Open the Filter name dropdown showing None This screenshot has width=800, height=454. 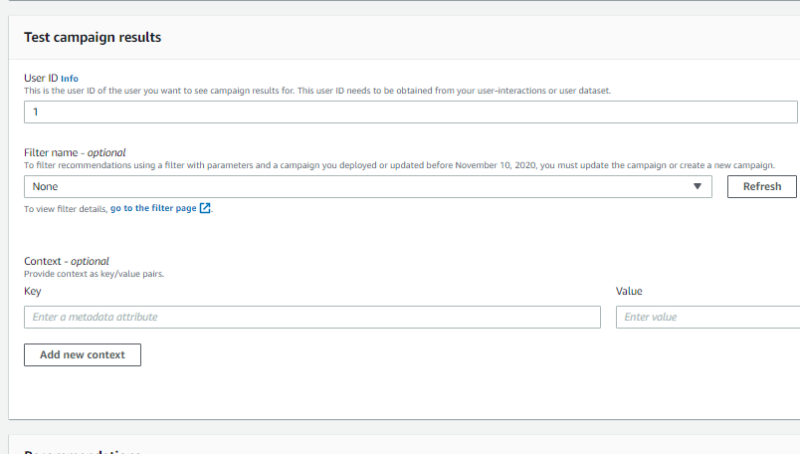click(360, 187)
